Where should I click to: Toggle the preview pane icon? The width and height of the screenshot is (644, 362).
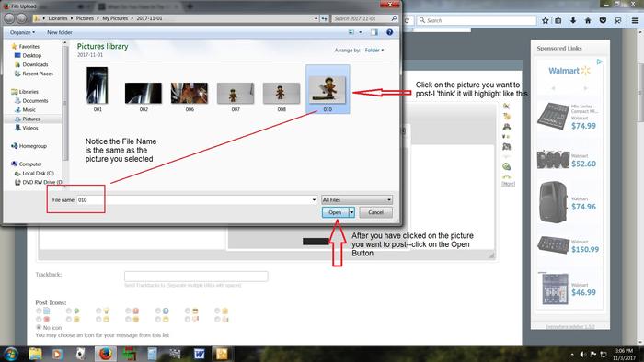point(374,32)
